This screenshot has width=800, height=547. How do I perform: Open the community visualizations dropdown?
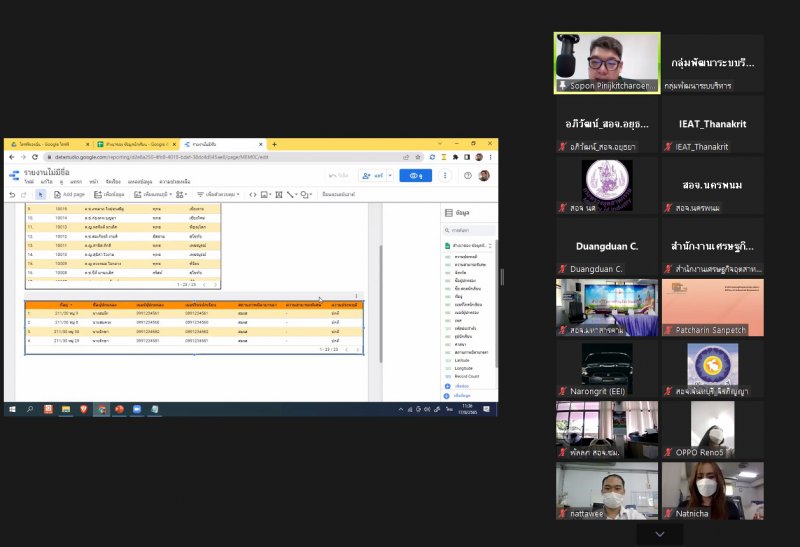181,194
